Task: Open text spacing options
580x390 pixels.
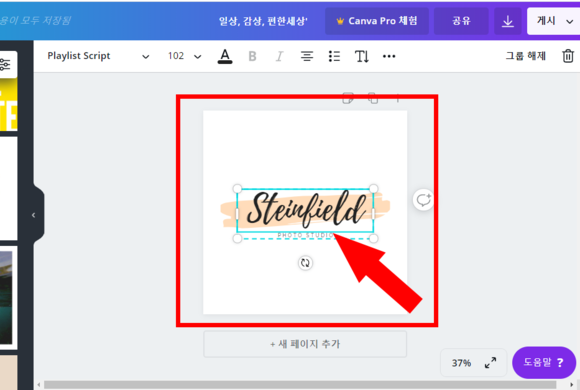Action: click(x=362, y=56)
